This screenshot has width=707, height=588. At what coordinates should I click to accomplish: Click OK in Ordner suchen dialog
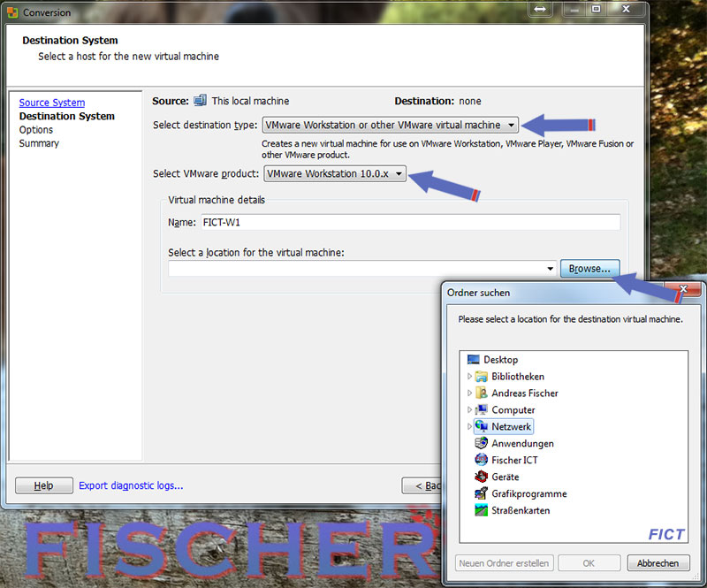pos(589,563)
